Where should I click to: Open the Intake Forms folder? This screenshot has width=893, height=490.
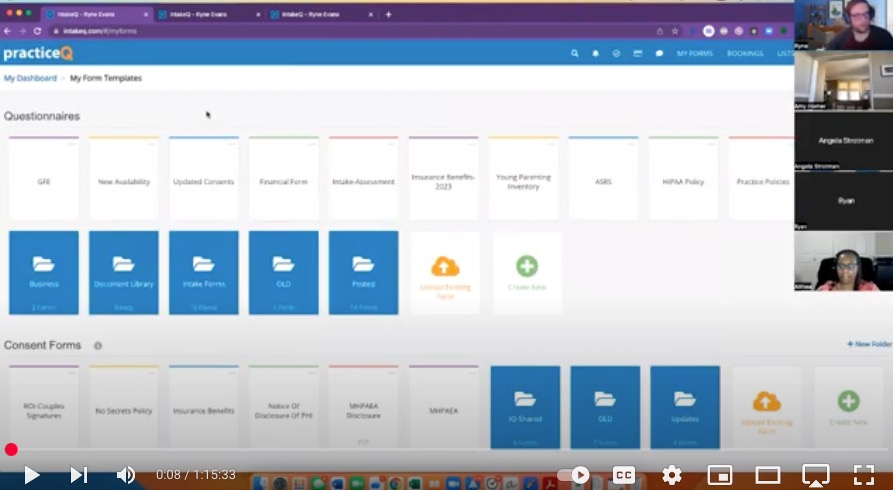pyautogui.click(x=204, y=272)
